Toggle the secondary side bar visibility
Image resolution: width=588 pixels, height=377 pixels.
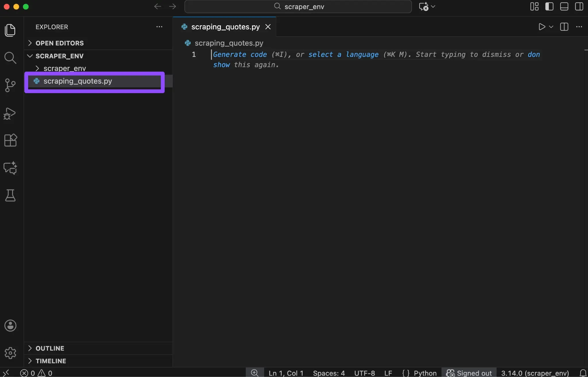pyautogui.click(x=579, y=6)
